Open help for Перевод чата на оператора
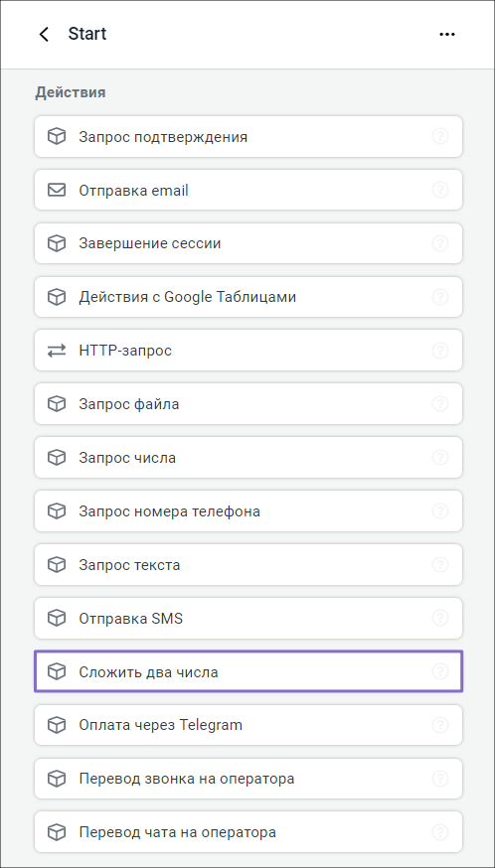Image resolution: width=495 pixels, height=868 pixels. click(440, 831)
